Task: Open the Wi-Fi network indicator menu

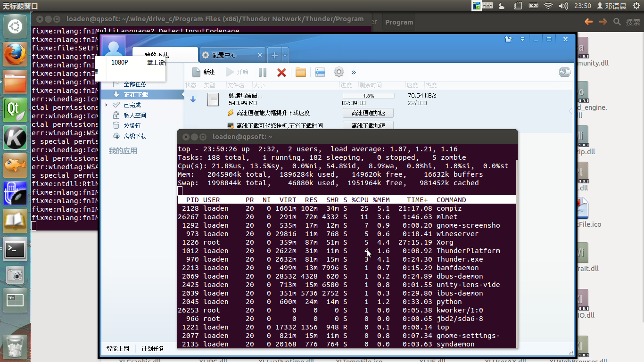Action: 548,6
